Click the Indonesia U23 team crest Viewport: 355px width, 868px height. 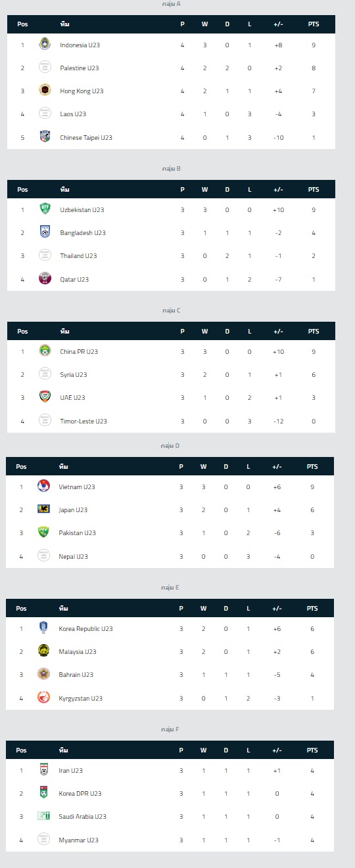coord(45,45)
